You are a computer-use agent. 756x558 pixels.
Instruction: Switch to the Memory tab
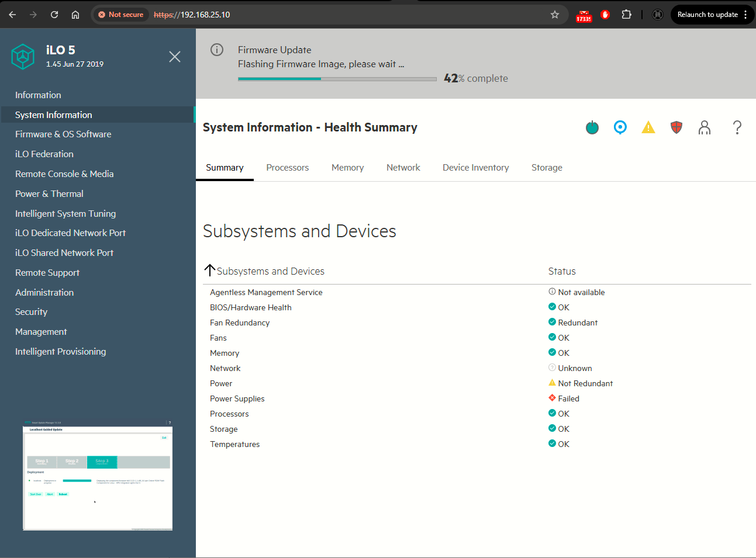coord(348,168)
